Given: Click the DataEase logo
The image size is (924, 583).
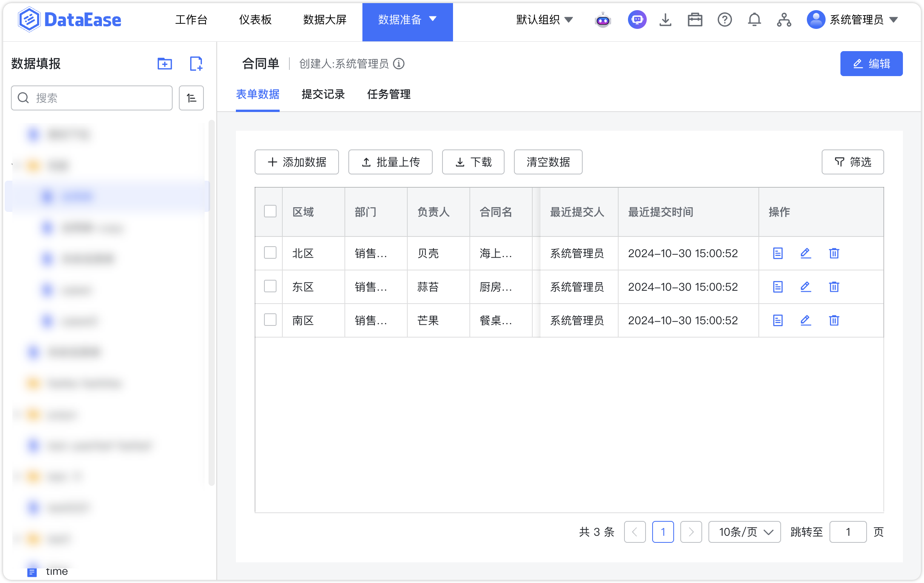Looking at the screenshot, I should 70,20.
